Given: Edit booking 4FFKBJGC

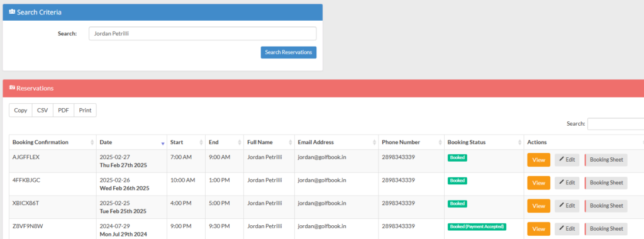Looking at the screenshot, I should coord(567,183).
